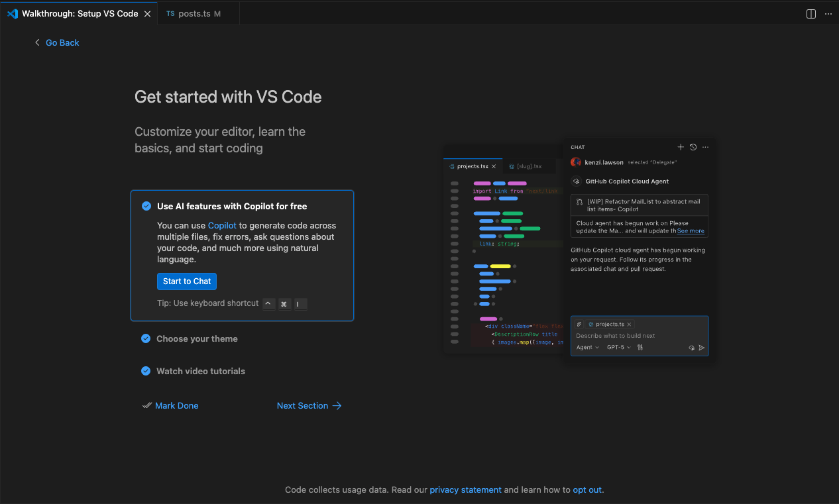Click the Copilot chat preview image
This screenshot has width=839, height=504.
coord(577,248)
